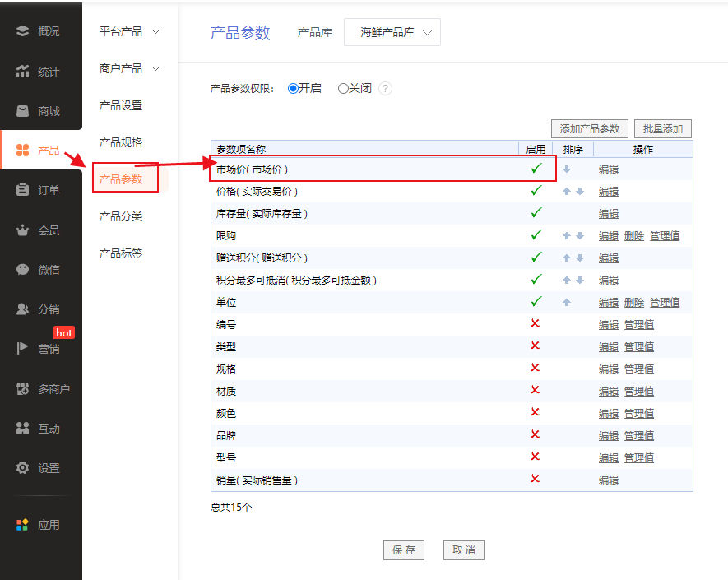Image resolution: width=728 pixels, height=580 pixels.
Task: Click the 排序 column header
Action: click(573, 149)
